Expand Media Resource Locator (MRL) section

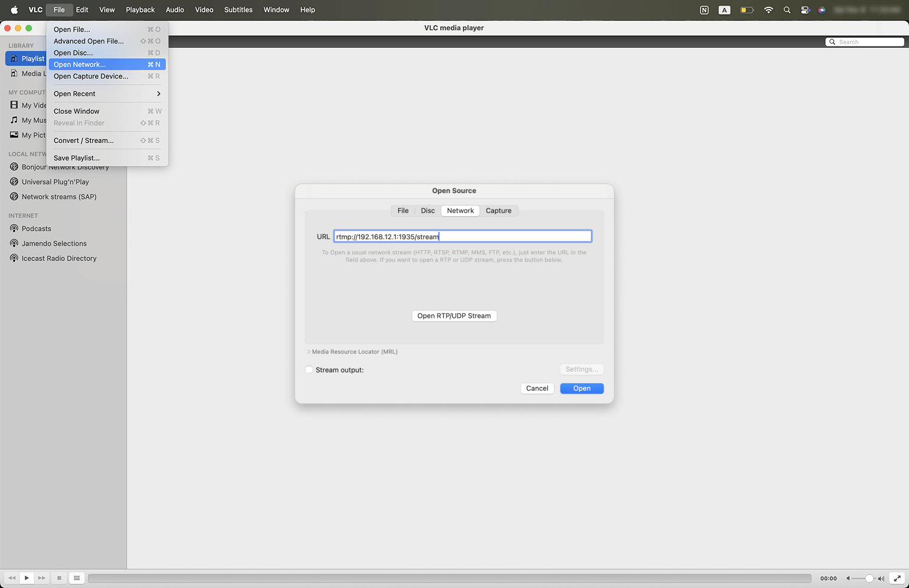[x=308, y=351]
